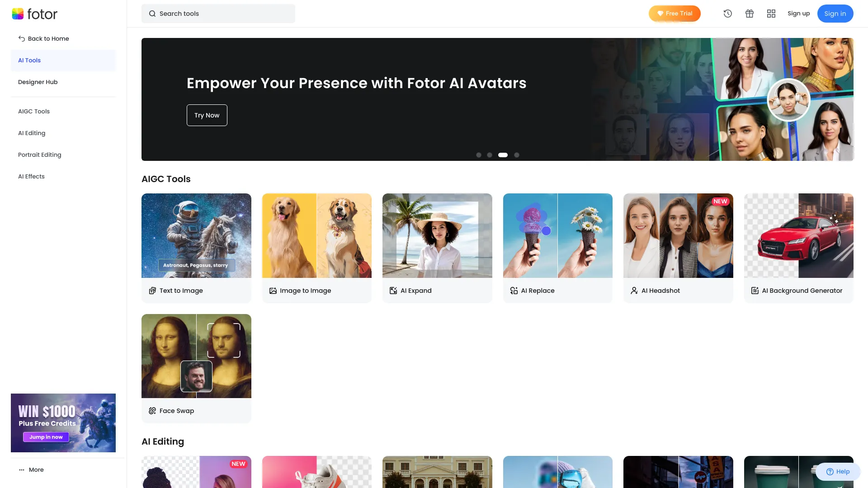Open the apps grid icon in header
Image resolution: width=868 pixels, height=488 pixels.
[x=771, y=14]
